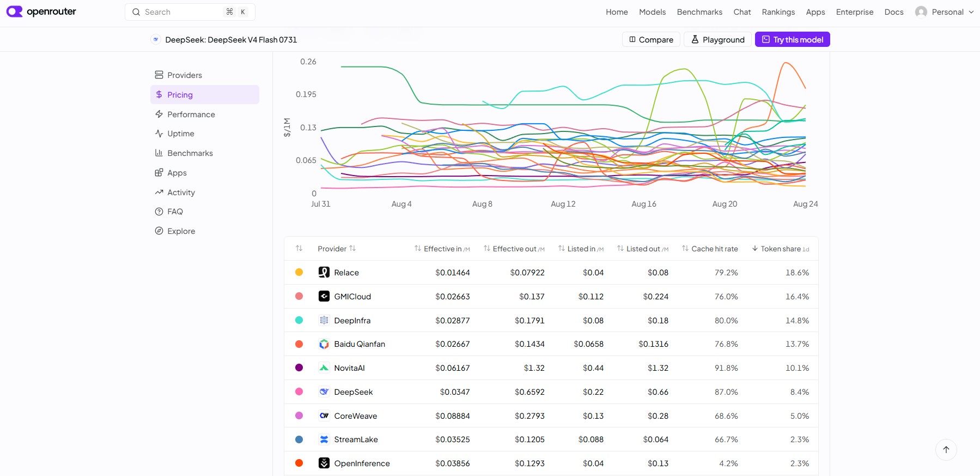
Task: Click the NovitaAI provider logo icon
Action: click(324, 368)
